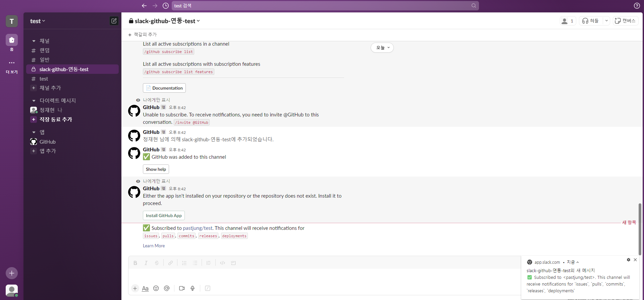Screen dimensions: 644x300
Task: Open GitHub avatar on 'added to this channel' message
Action: click(134, 153)
